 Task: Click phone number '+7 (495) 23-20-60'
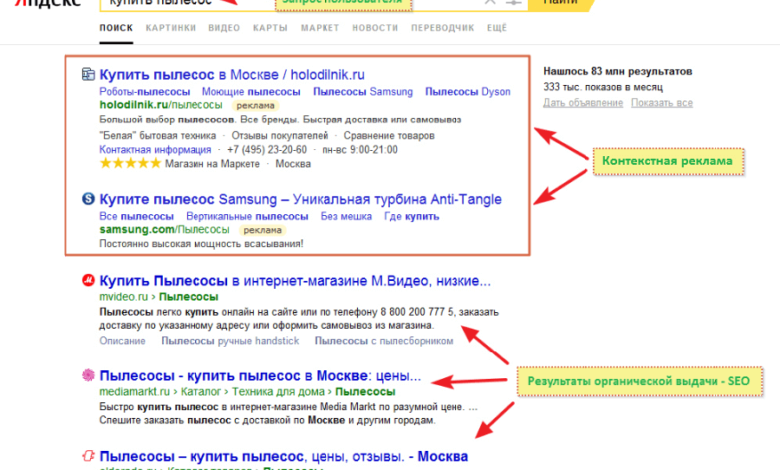pos(267,150)
